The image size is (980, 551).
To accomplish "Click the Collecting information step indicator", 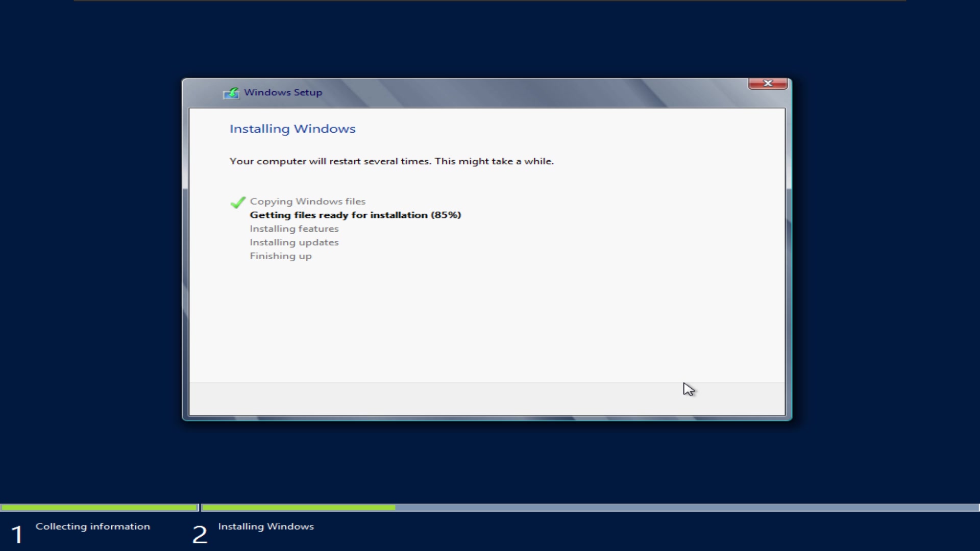I will click(x=93, y=526).
